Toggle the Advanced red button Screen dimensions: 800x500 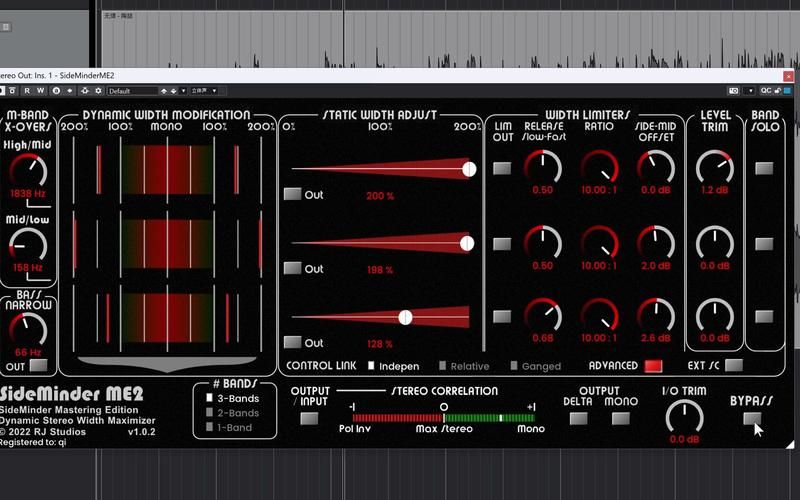click(x=653, y=366)
